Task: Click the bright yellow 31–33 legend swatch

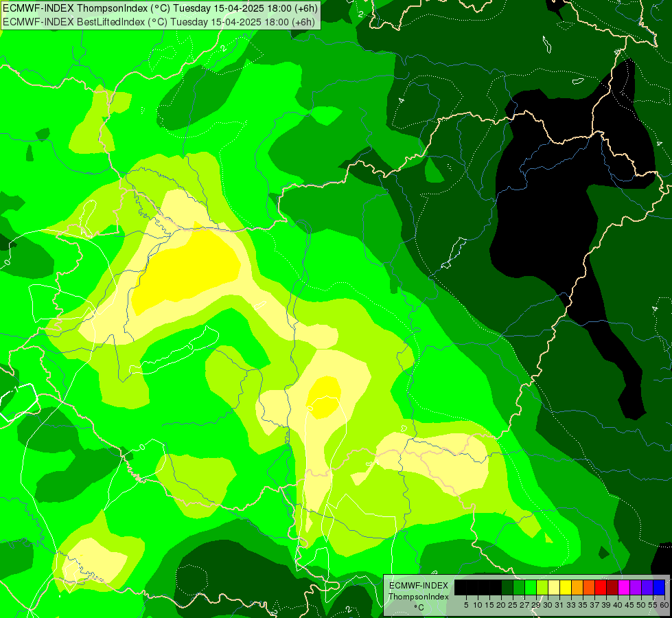Action: (x=566, y=587)
